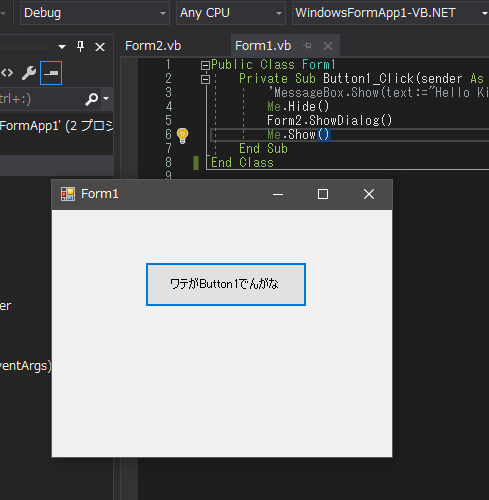Click the view code angle-brackets icon

point(7,73)
